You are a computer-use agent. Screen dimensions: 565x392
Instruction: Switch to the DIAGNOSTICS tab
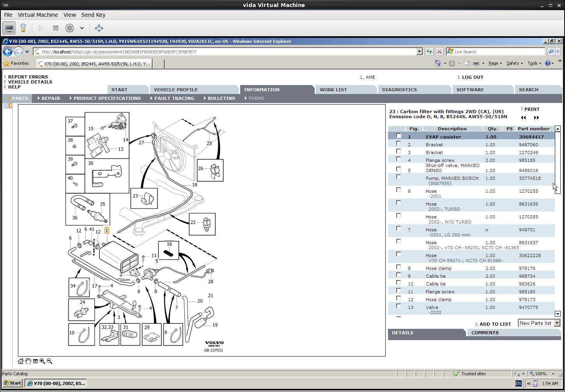point(399,90)
